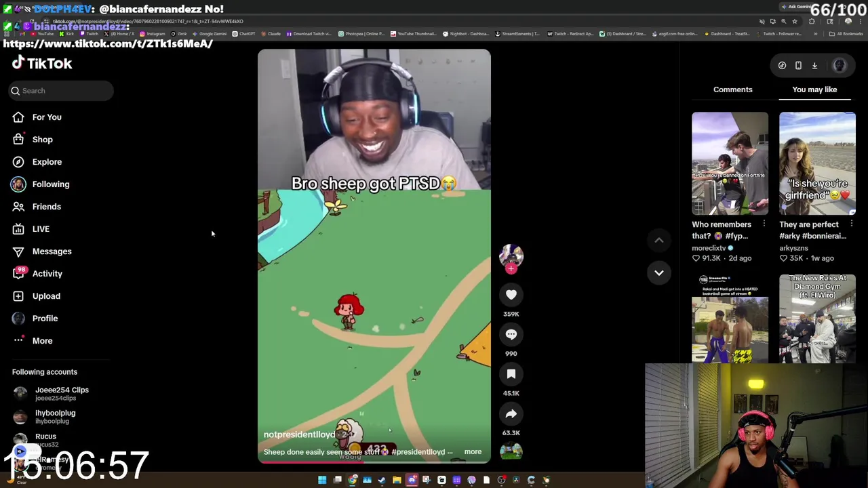Seek on the video progress bar

374,462
